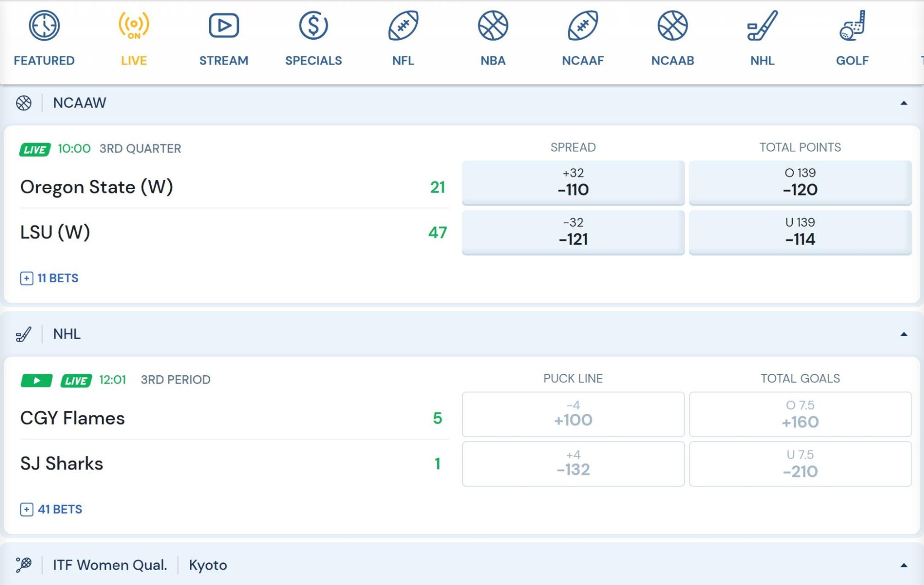
Task: Select the Live broadcast icon
Action: pyautogui.click(x=134, y=25)
